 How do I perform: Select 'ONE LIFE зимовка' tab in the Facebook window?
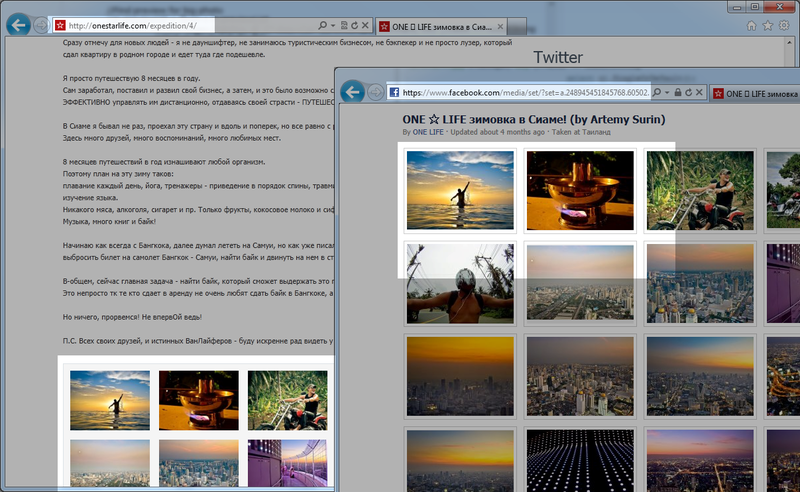click(755, 93)
